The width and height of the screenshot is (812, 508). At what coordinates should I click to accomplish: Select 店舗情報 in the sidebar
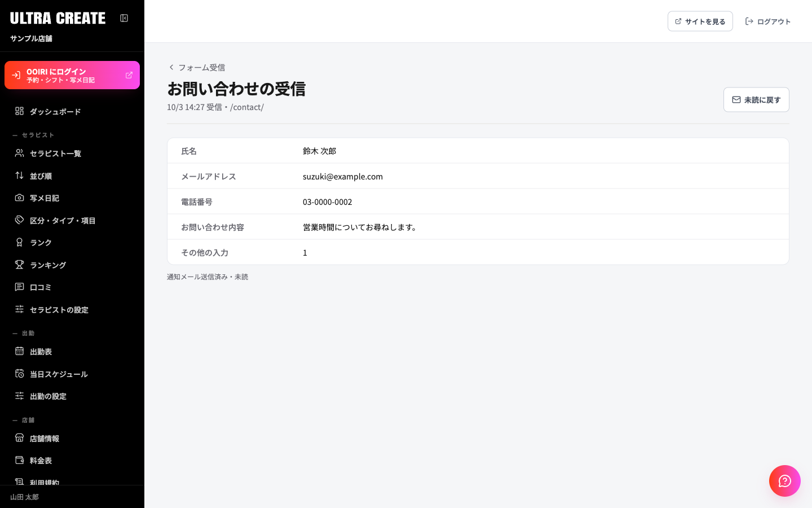72,439
